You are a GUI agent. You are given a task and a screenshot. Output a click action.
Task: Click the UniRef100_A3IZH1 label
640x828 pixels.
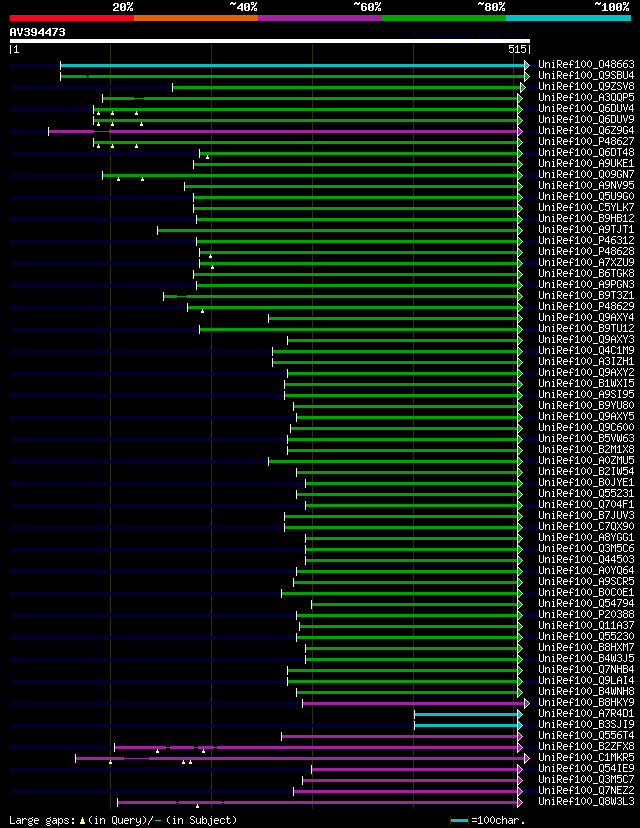[586, 361]
